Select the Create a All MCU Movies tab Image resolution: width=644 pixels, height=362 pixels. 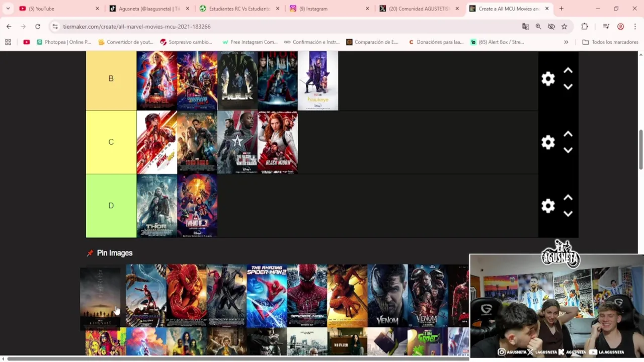[x=509, y=9]
